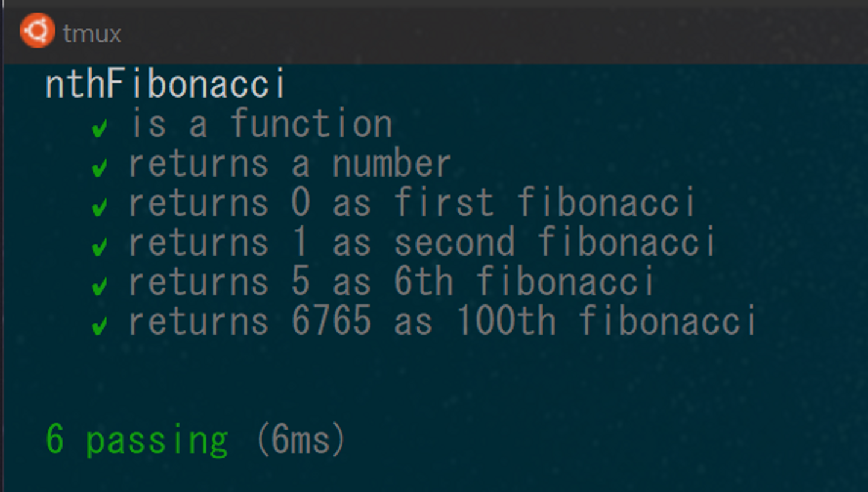Click the tmux window title text
868x492 pixels.
coord(92,34)
